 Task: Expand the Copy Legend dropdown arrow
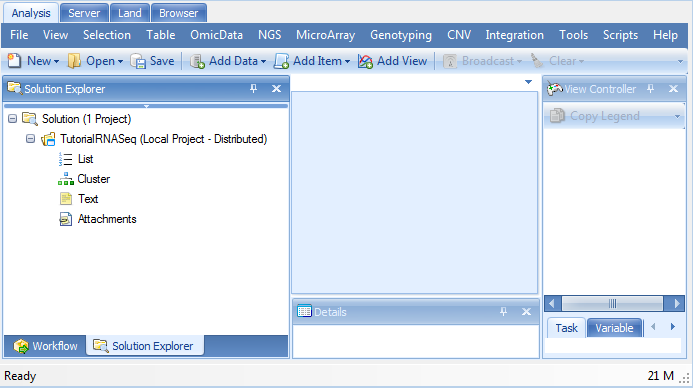pyautogui.click(x=677, y=116)
